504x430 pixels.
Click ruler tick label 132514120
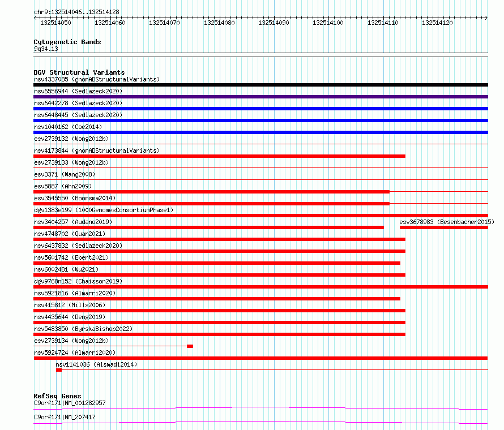[x=437, y=23]
